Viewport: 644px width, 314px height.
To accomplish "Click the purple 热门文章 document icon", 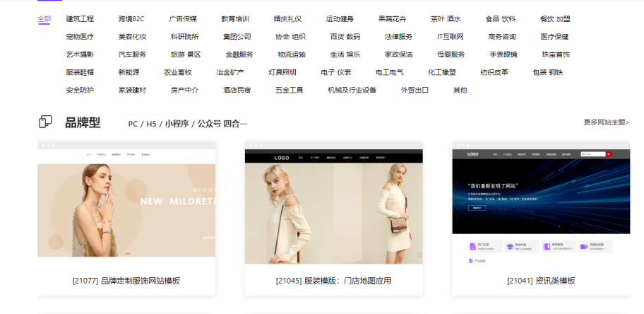I will (x=472, y=247).
